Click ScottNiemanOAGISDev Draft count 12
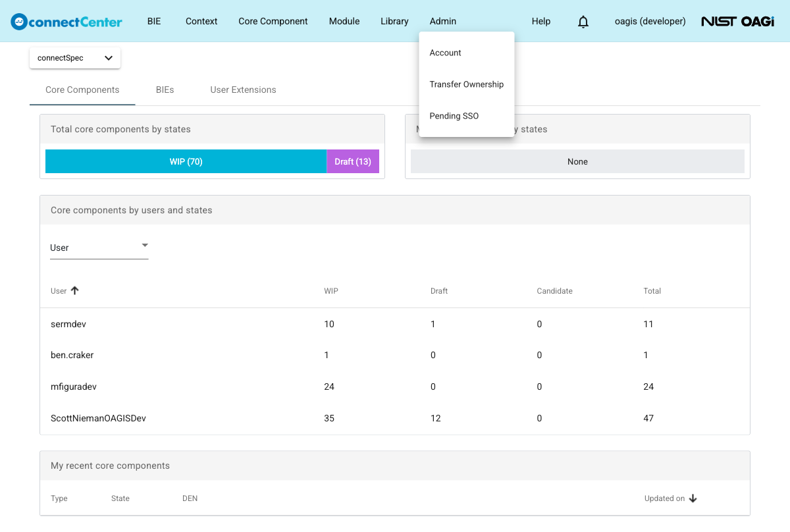The width and height of the screenshot is (790, 532). tap(436, 418)
